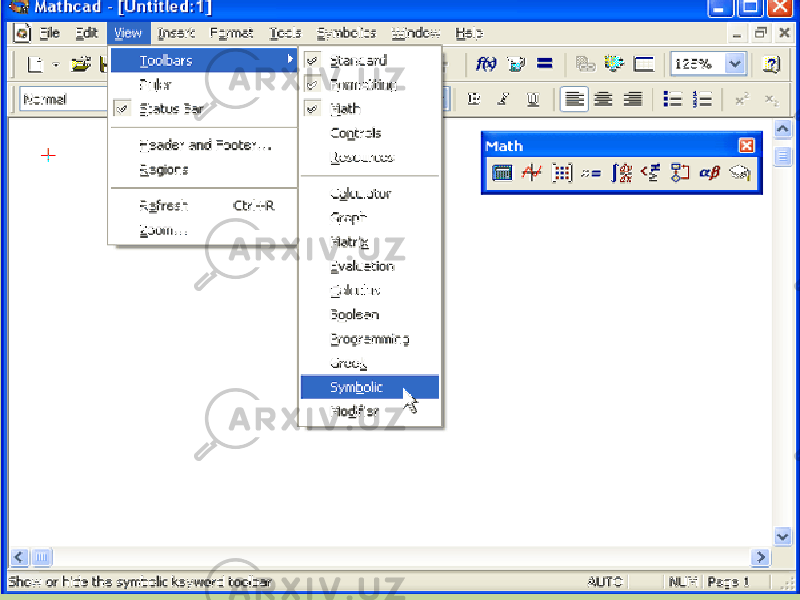Open the Calculus toolbar icon in Math panel
Image resolution: width=800 pixels, height=600 pixels.
point(621,173)
